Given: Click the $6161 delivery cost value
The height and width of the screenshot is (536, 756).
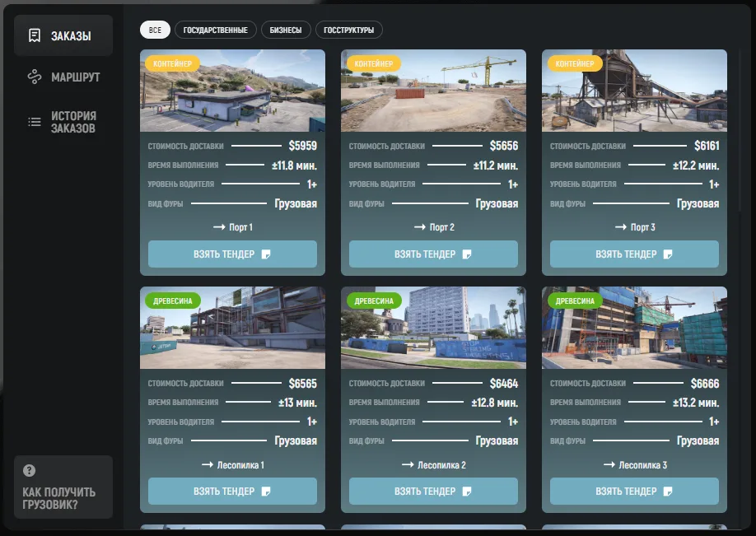Looking at the screenshot, I should tap(707, 146).
